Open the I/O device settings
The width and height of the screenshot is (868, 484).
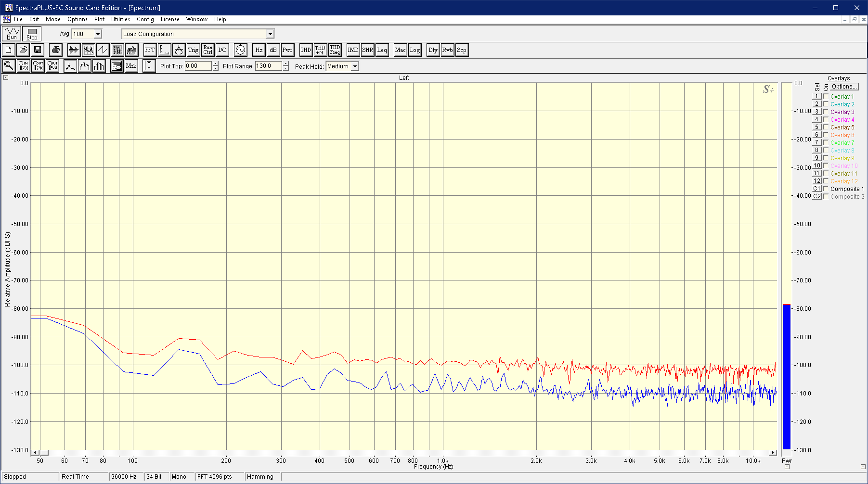tap(222, 50)
